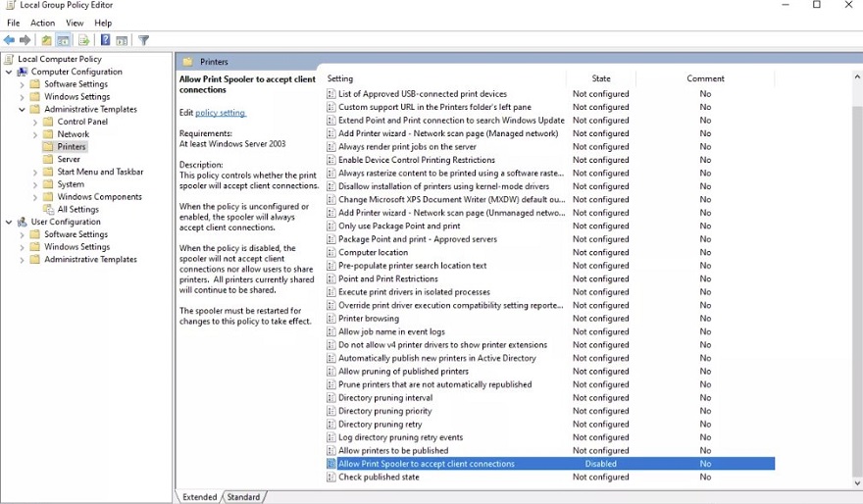Select 'Allow printers to be published'
This screenshot has width=863, height=504.
(x=393, y=451)
